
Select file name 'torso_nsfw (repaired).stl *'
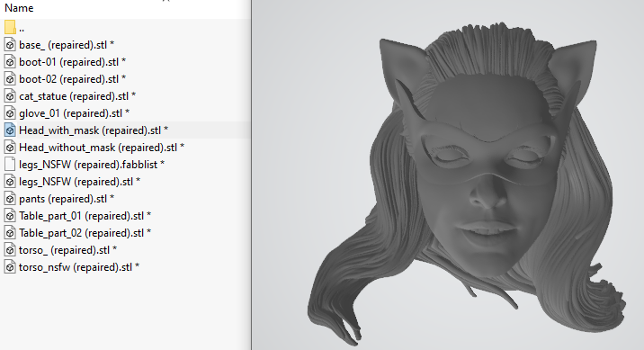79,267
